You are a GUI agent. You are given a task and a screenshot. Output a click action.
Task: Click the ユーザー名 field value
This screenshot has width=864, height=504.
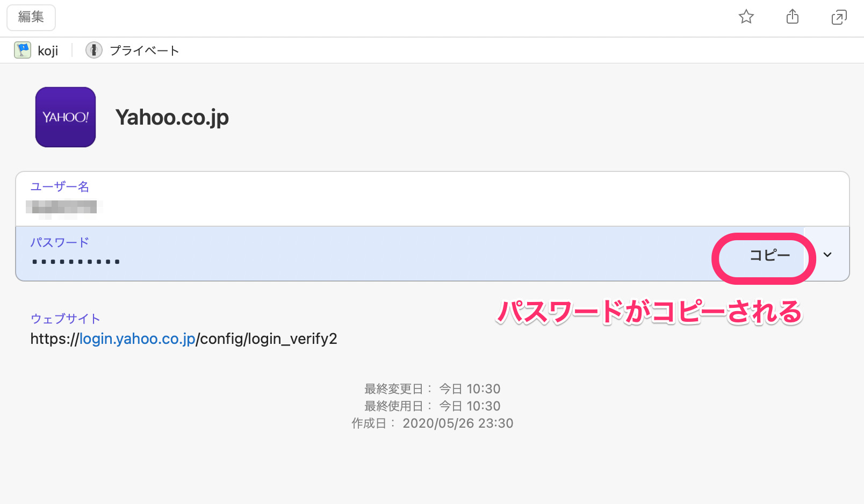[64, 207]
